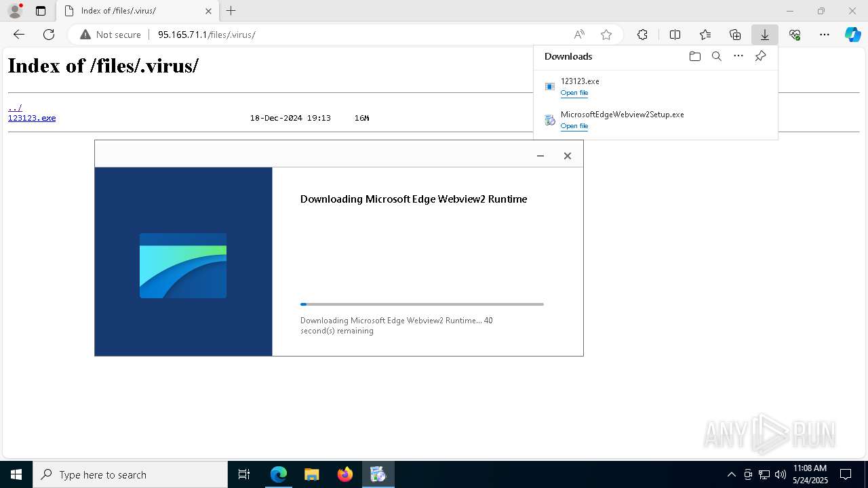This screenshot has height=488, width=868.
Task: Pin the Downloads panel
Action: pyautogui.click(x=760, y=56)
